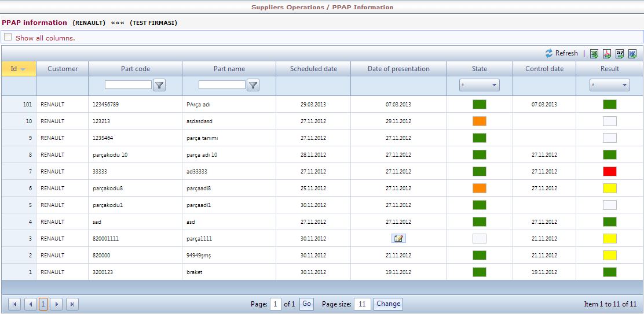644x314 pixels.
Task: Sort by the State column header
Action: coord(480,69)
